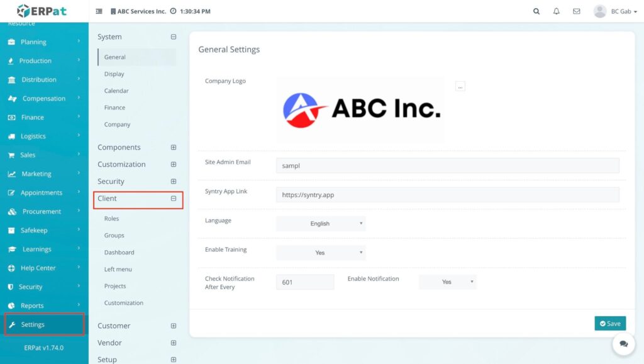Open Left menu under Client
This screenshot has height=364, width=644.
coord(118,270)
